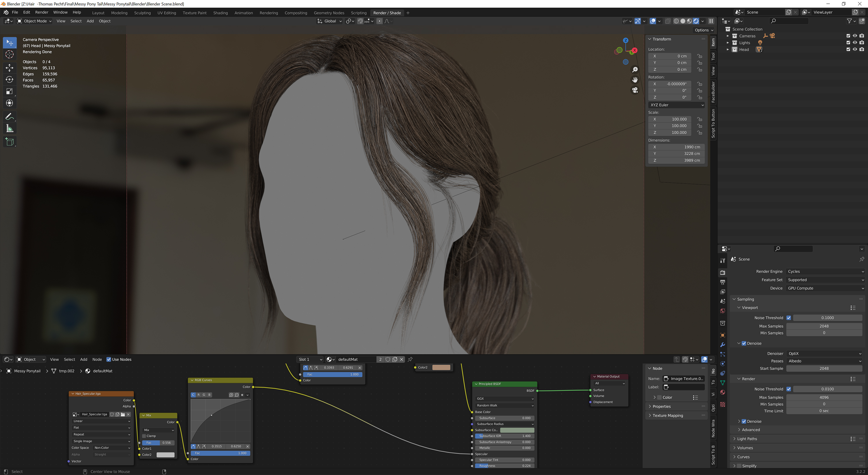Open Render Properties in the properties editor
Image resolution: width=868 pixels, height=475 pixels.
pos(722,272)
